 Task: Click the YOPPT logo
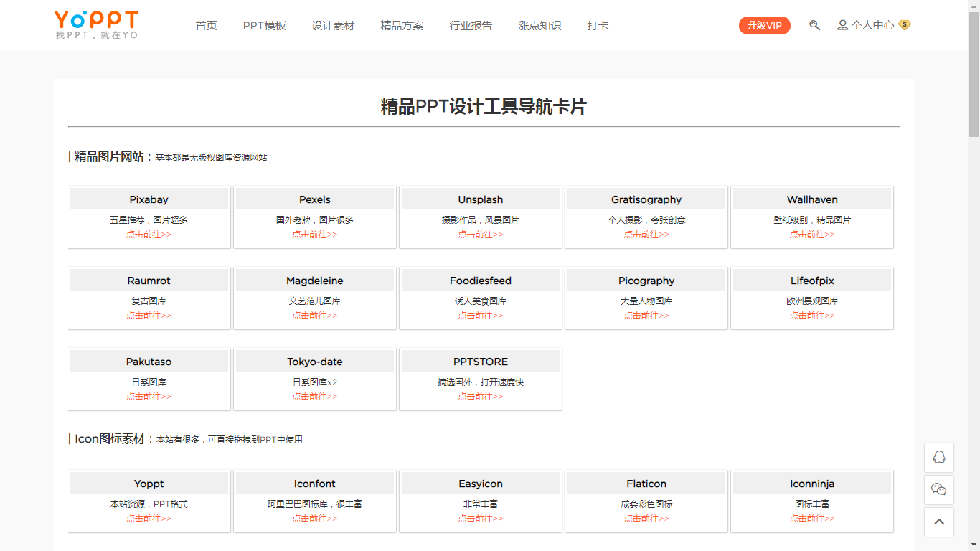pyautogui.click(x=96, y=24)
